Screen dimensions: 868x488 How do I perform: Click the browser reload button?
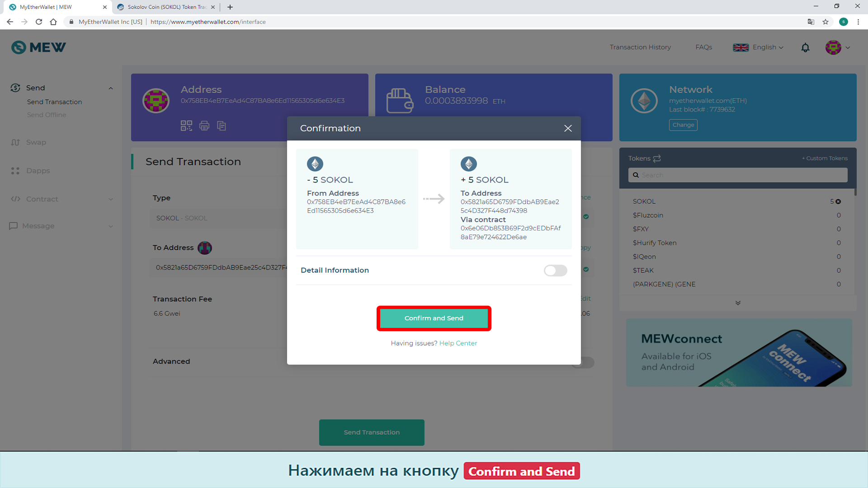point(39,22)
